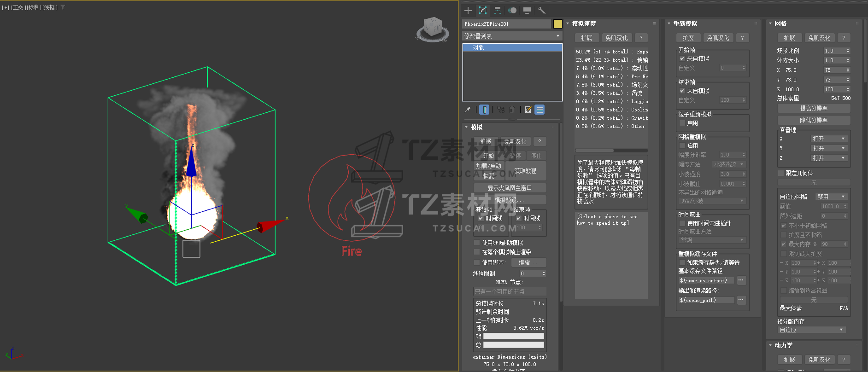The height and width of the screenshot is (372, 868).
Task: Click the Make Unique icon under stack
Action: tap(501, 110)
